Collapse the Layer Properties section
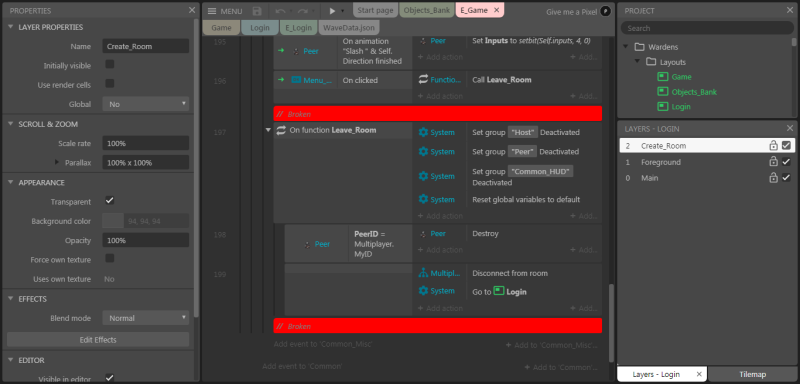800x384 pixels. point(11,27)
